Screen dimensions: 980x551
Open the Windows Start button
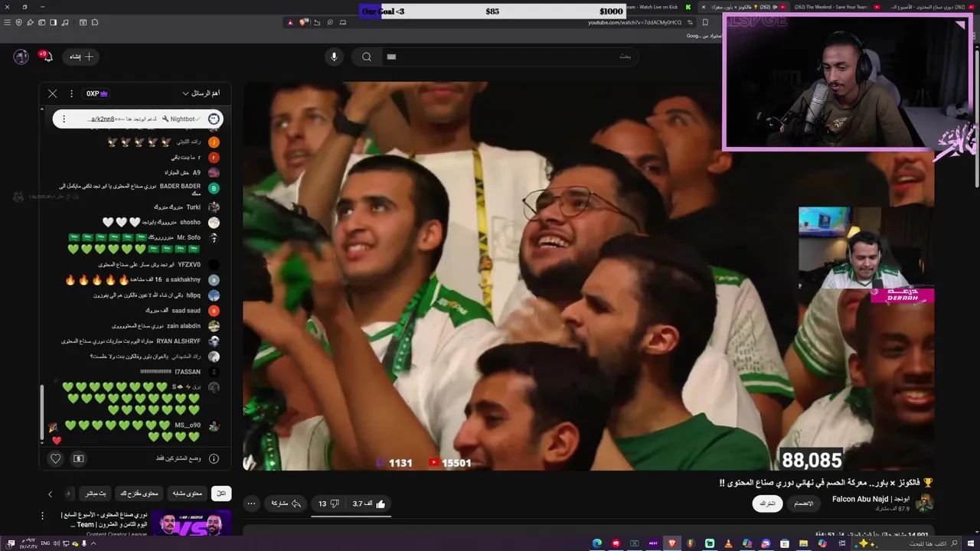coord(971,543)
